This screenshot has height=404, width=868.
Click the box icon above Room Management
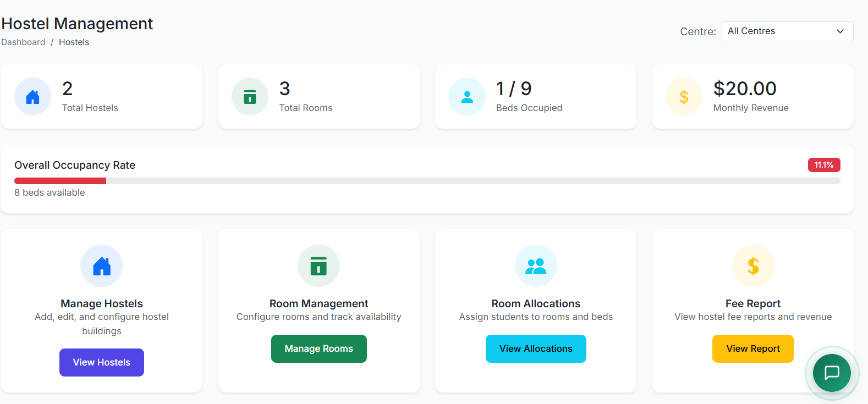coord(318,266)
